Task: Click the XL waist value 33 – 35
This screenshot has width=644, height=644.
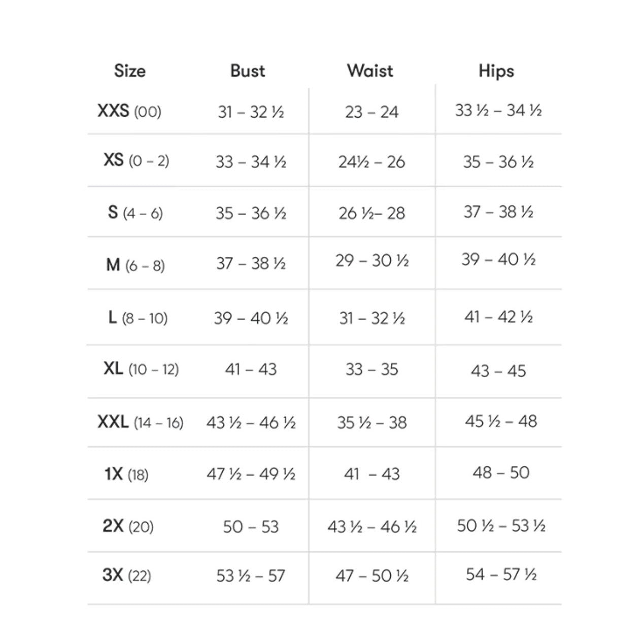Action: point(372,369)
